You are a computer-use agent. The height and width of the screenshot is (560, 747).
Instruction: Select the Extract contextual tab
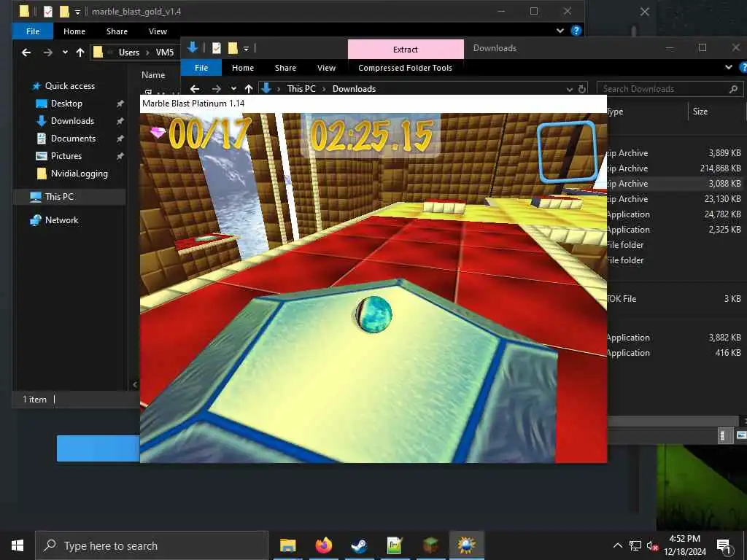click(406, 50)
